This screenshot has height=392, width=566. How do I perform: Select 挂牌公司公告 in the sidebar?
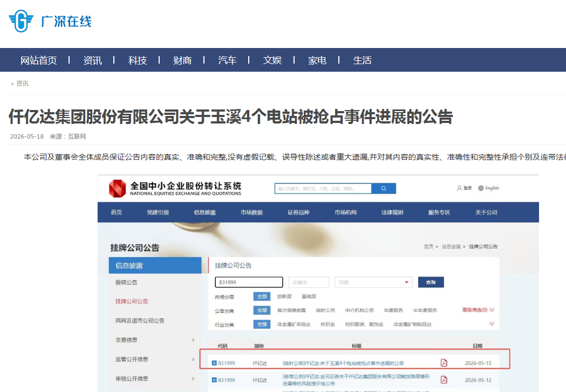(132, 301)
